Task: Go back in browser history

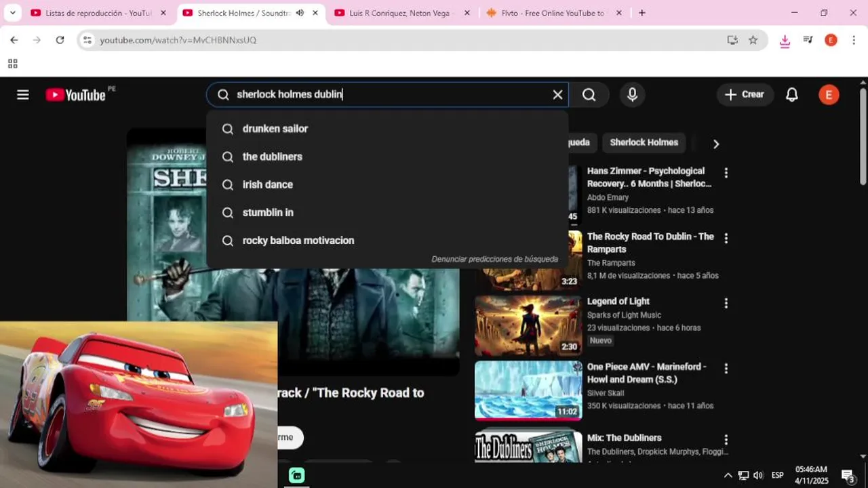Action: [14, 40]
